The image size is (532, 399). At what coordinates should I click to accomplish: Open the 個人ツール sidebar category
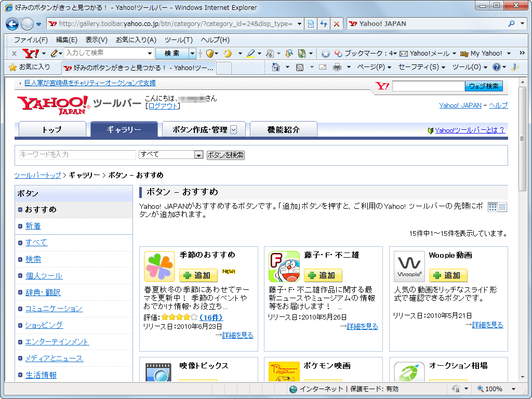44,275
